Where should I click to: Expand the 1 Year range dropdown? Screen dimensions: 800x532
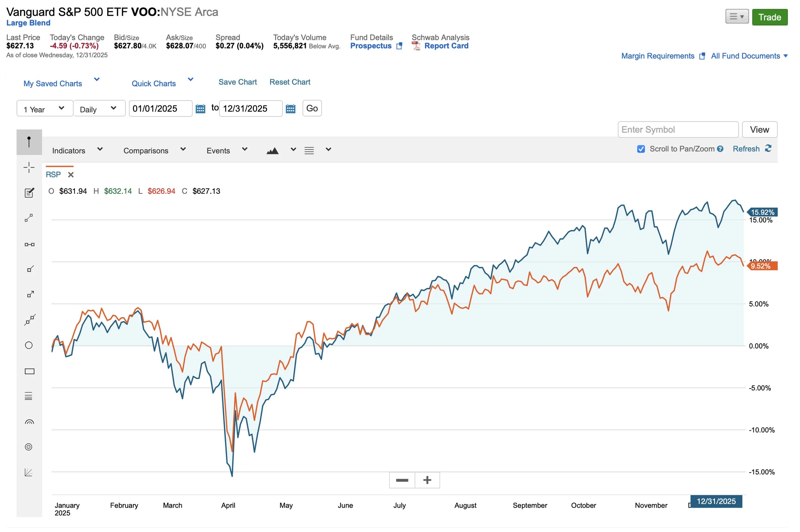point(44,109)
